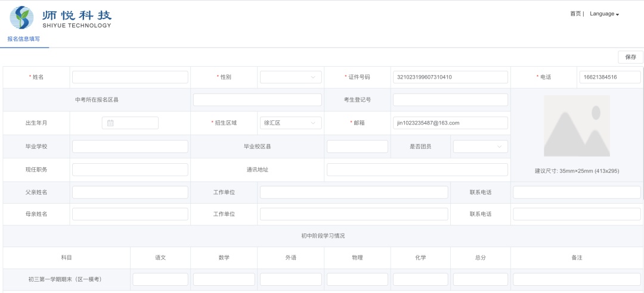Click 外语 score field for 初三第一学期期末
Image resolution: width=644 pixels, height=293 pixels.
pyautogui.click(x=291, y=279)
